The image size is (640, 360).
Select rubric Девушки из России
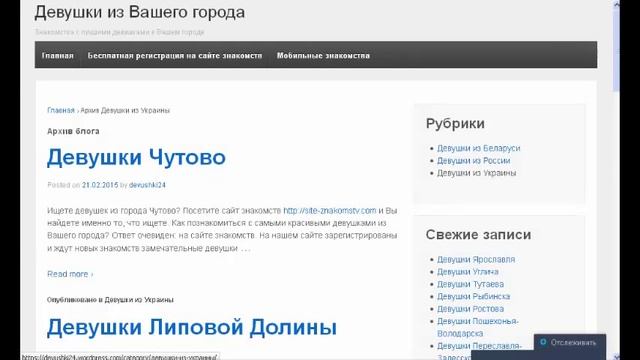point(473,160)
